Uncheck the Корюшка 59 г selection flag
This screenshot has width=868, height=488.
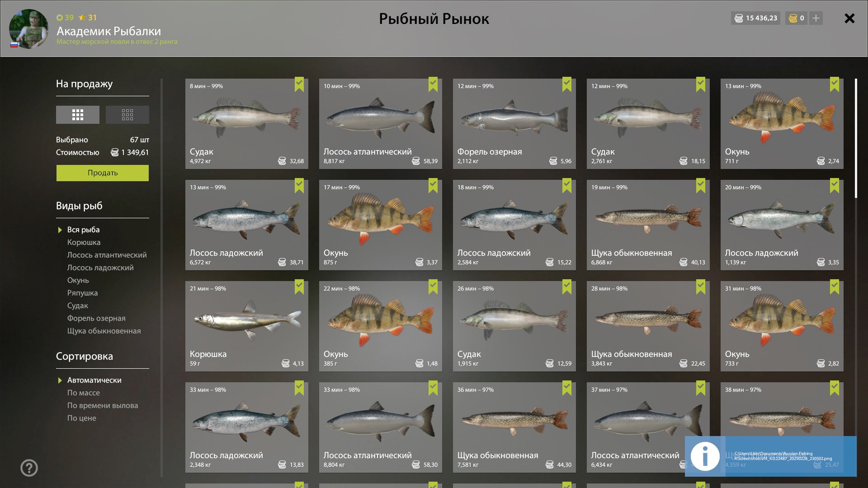299,287
